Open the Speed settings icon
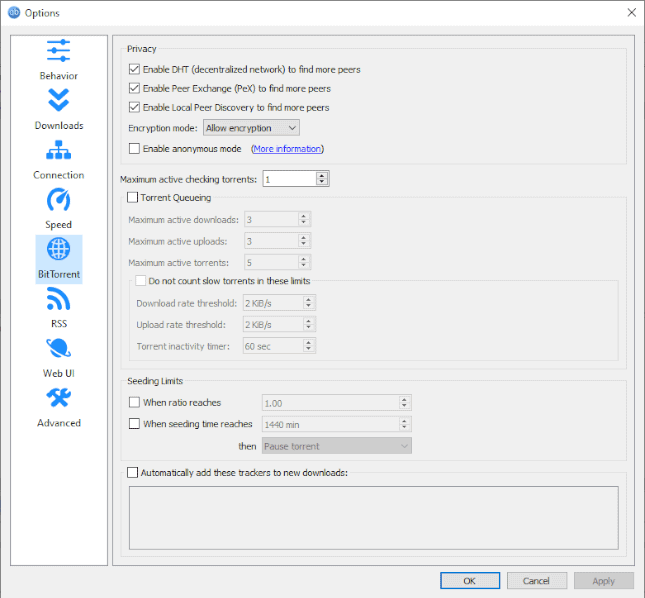Screen dimensions: 645x598 [x=58, y=199]
